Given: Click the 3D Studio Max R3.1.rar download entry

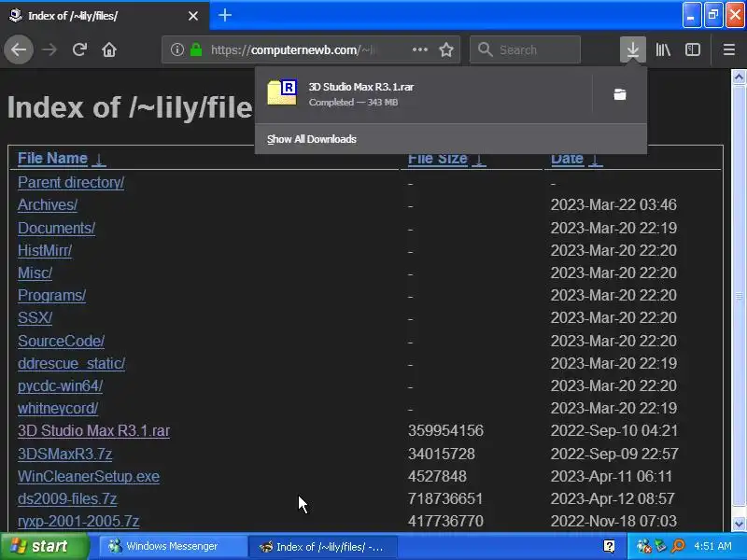Looking at the screenshot, I should [424, 94].
